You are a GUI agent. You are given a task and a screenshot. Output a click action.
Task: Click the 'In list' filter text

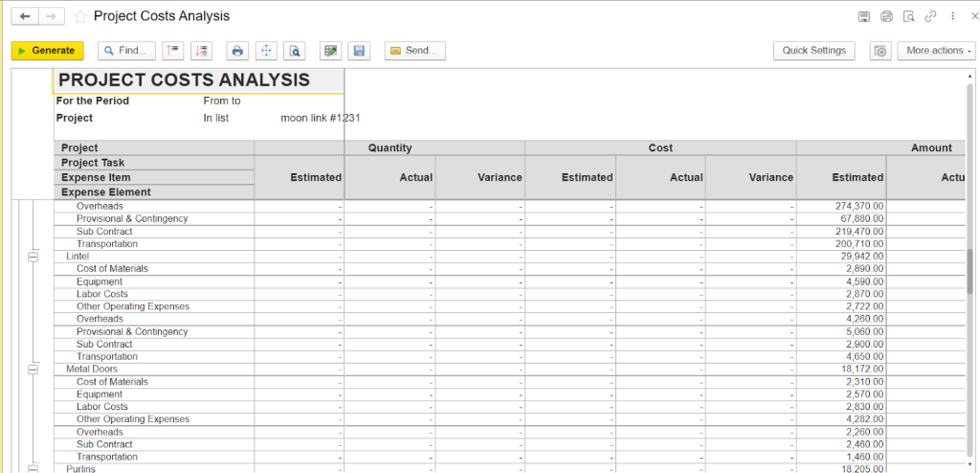pos(215,118)
